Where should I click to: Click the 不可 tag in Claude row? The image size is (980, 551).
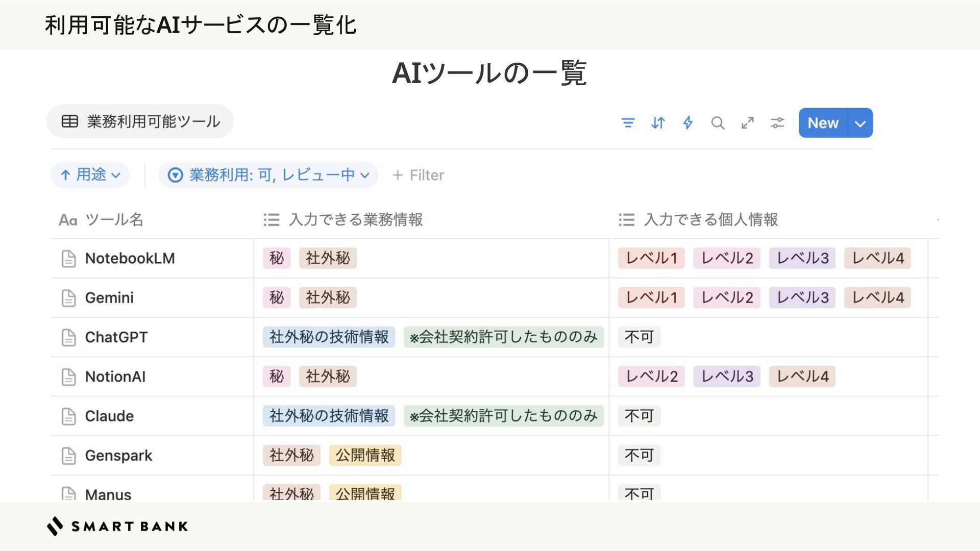(639, 416)
